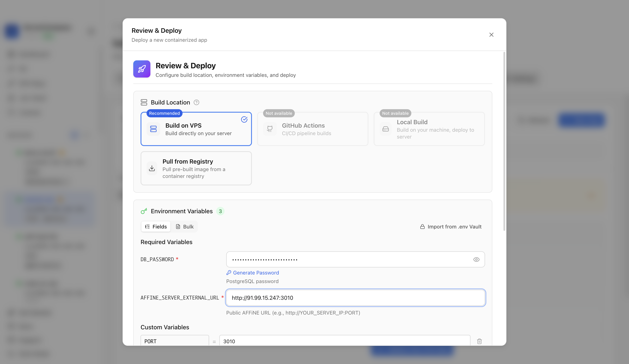Click 'Deploy a new containerized app' subtitle
The image size is (629, 364).
(169, 40)
